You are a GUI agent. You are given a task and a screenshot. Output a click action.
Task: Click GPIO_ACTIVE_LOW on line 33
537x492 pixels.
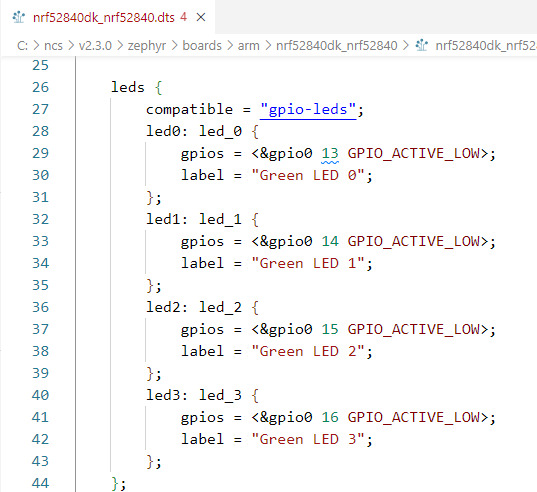point(414,241)
